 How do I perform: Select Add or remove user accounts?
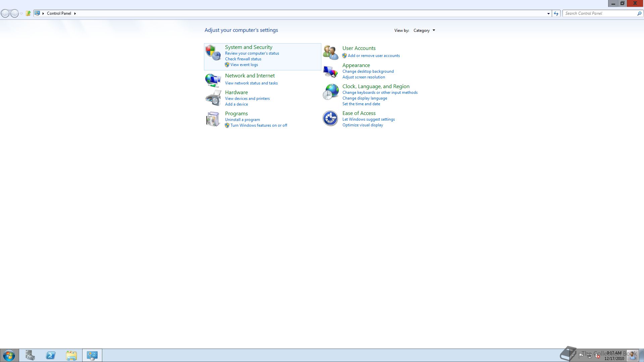pyautogui.click(x=374, y=56)
